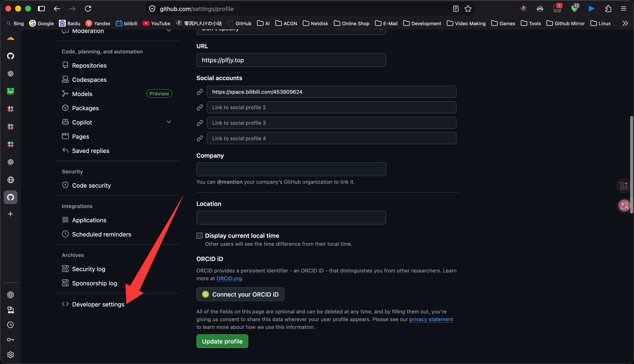This screenshot has height=364, width=634.
Task: Open the Development bookmarks folder
Action: [422, 23]
